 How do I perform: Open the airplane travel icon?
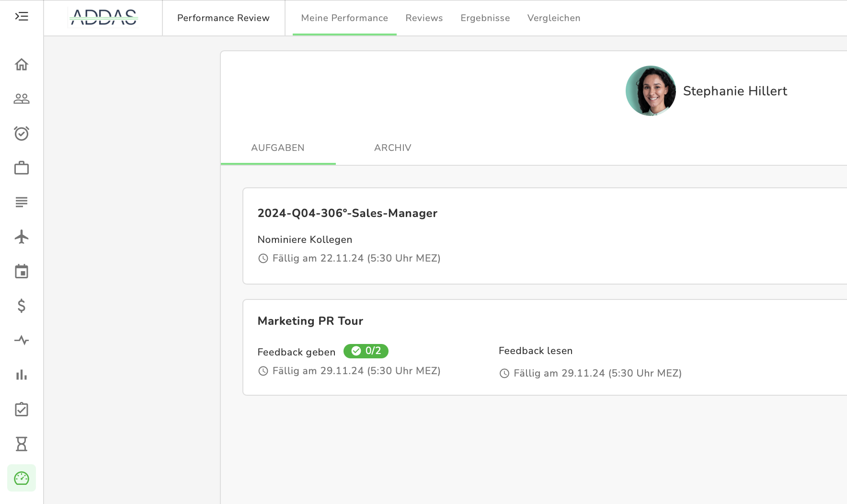click(x=22, y=237)
